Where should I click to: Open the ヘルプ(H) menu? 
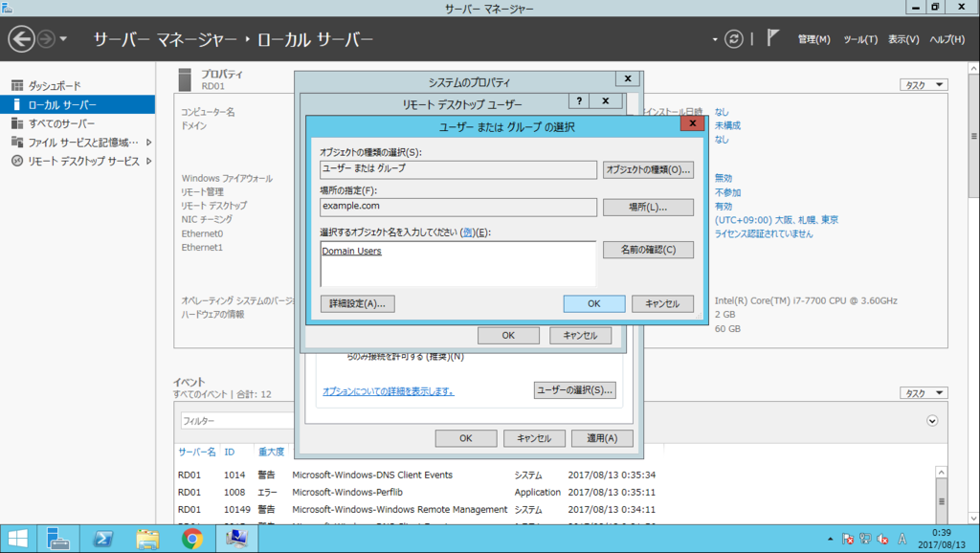947,39
